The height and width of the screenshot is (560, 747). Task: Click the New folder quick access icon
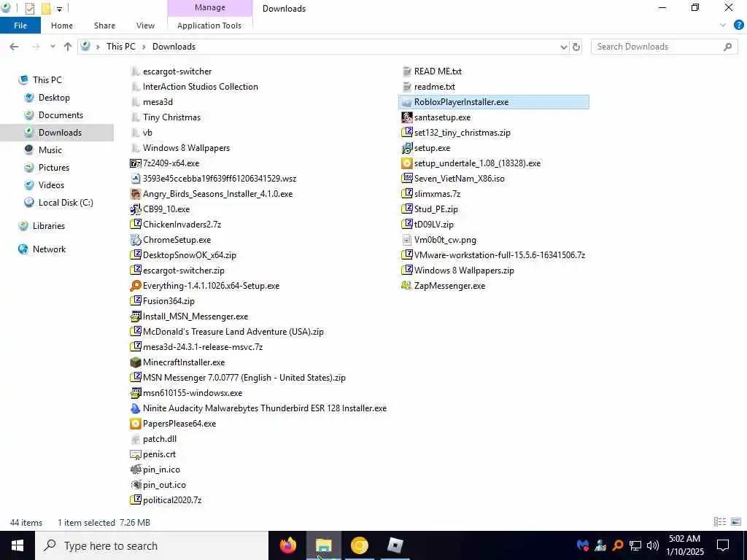(x=46, y=9)
